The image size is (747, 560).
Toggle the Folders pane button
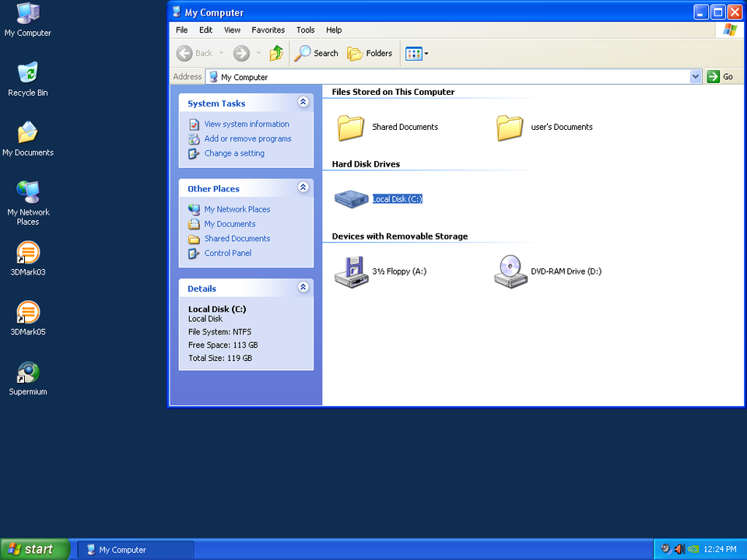(x=370, y=53)
